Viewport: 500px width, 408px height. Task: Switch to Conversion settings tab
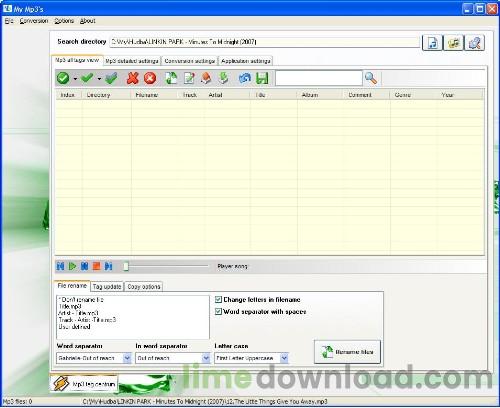coord(190,61)
